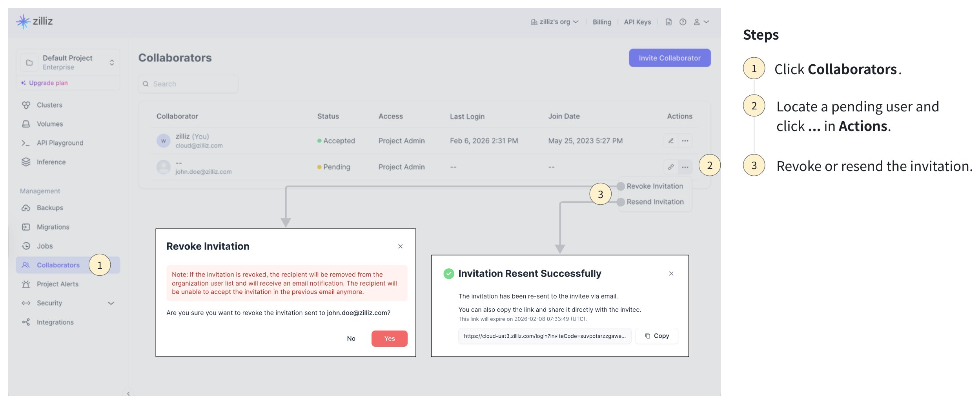
Task: Open the documentation icon in top bar
Action: point(669,22)
